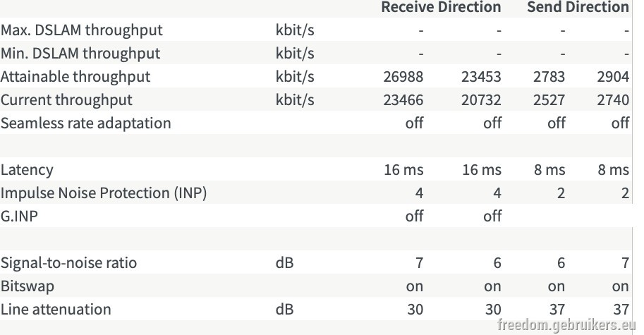Click current throughput value 23466
The height and width of the screenshot is (335, 644).
coord(403,100)
